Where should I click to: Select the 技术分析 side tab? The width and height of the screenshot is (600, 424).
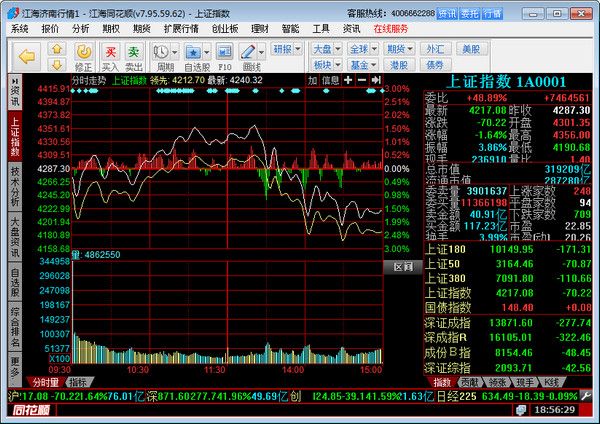click(x=15, y=186)
